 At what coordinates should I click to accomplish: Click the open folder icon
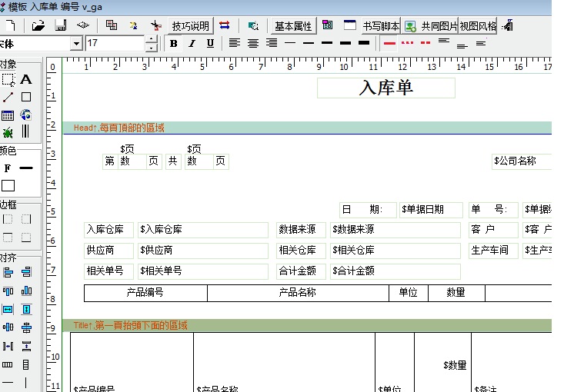(38, 25)
